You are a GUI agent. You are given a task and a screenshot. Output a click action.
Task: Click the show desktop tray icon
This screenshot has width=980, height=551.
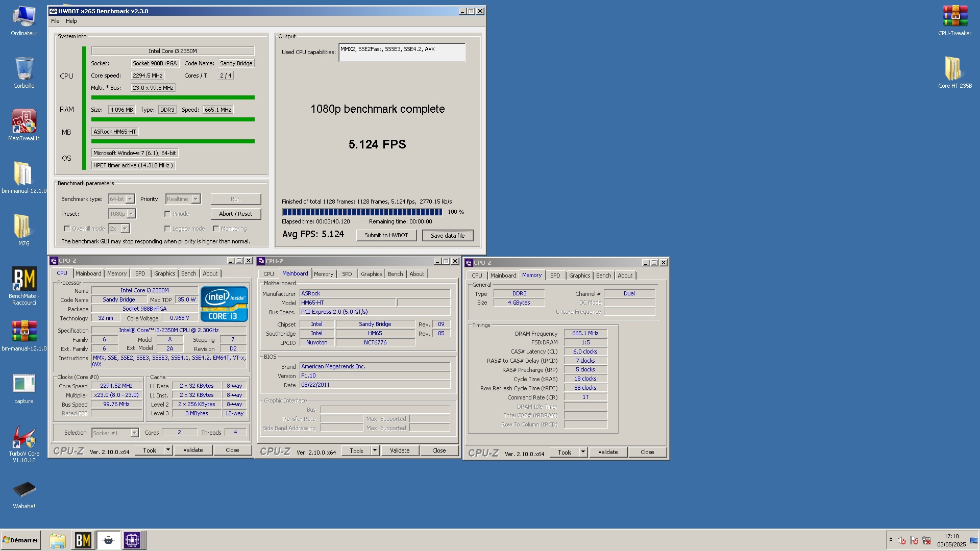973,540
